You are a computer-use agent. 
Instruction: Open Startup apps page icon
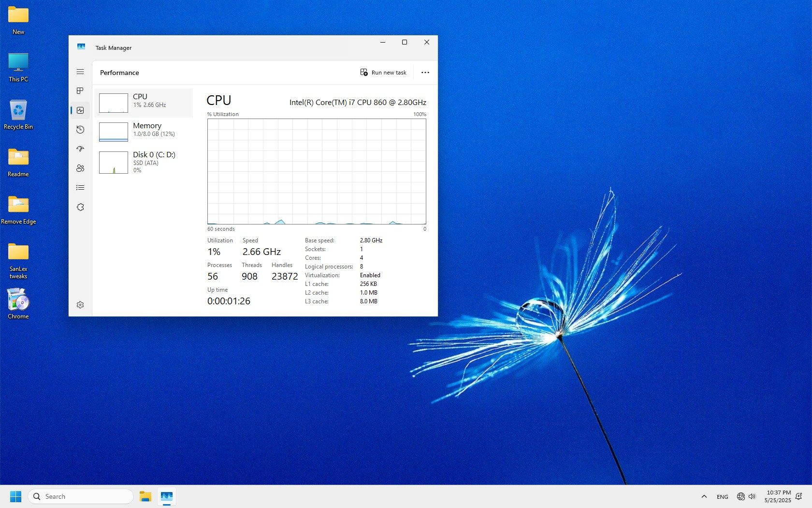[x=80, y=149]
